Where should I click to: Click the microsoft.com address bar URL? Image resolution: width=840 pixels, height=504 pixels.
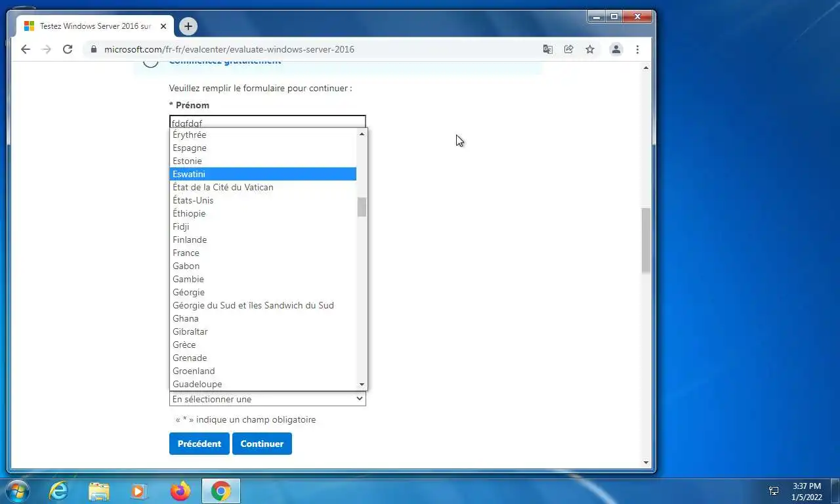(229, 49)
